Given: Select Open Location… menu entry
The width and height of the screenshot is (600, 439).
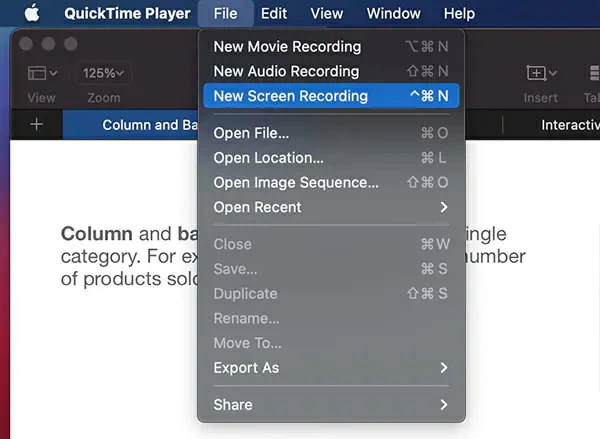Looking at the screenshot, I should (330, 157).
